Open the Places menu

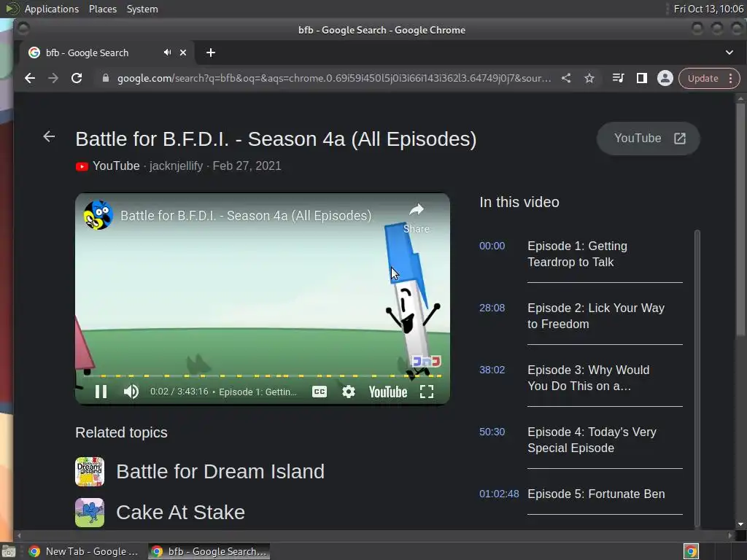[102, 9]
